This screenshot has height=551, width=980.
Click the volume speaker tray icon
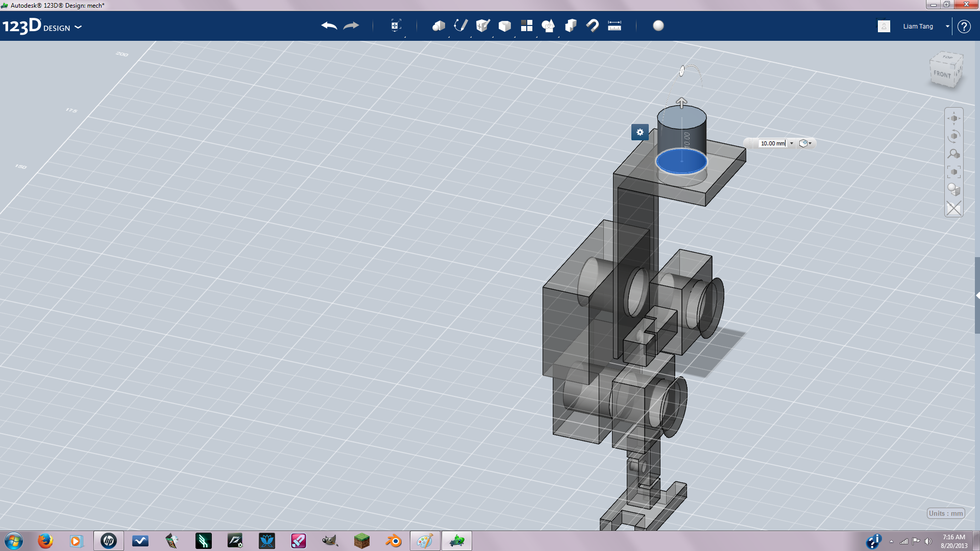click(928, 541)
